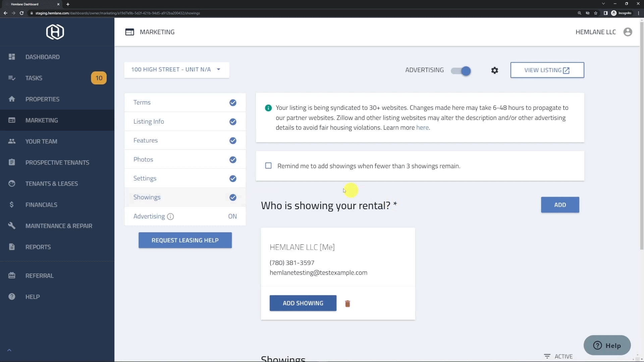Viewport: 644px width, 362px height.
Task: Click the Add button for showing contacts
Action: (x=560, y=205)
